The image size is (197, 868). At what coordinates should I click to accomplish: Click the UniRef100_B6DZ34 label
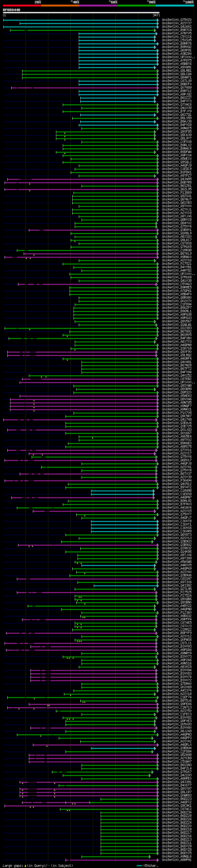click(176, 812)
